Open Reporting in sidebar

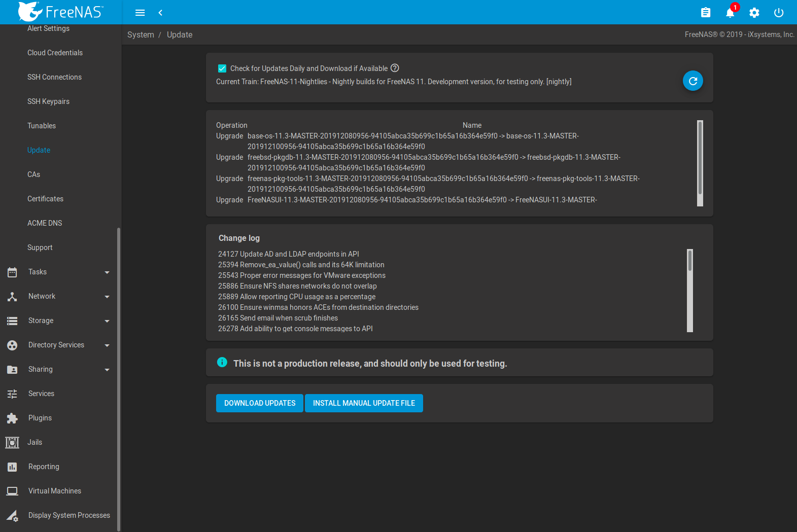[x=44, y=467]
